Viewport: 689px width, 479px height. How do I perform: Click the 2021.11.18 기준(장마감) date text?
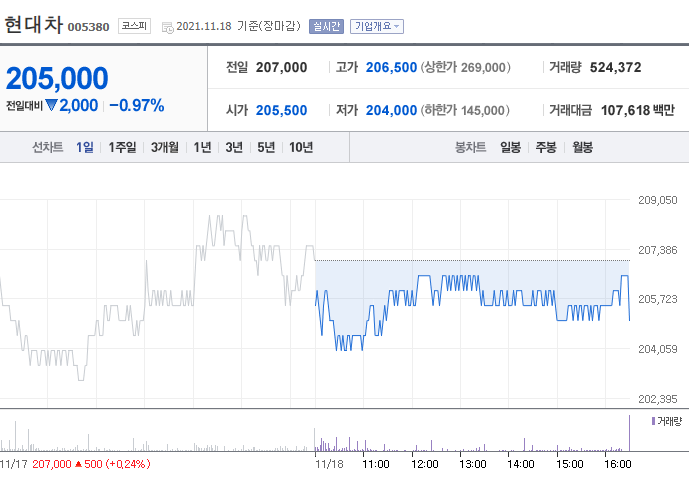[x=239, y=26]
